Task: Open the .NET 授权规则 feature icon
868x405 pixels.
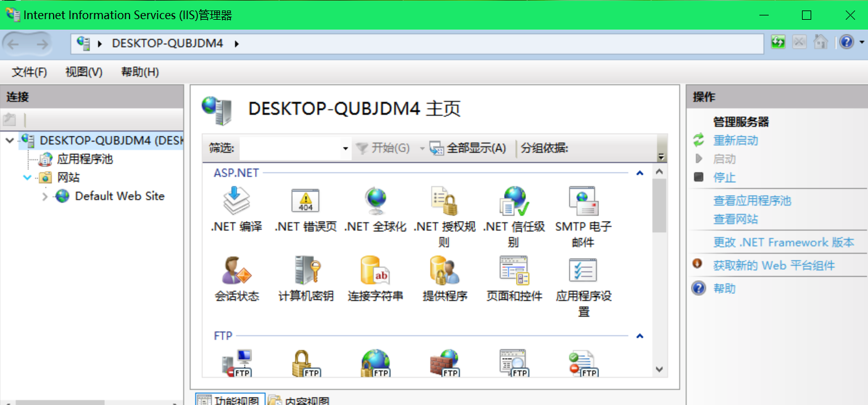Action: 444,201
